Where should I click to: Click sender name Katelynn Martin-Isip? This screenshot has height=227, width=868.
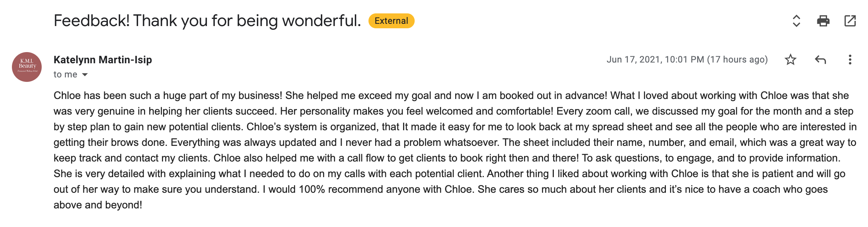[103, 60]
